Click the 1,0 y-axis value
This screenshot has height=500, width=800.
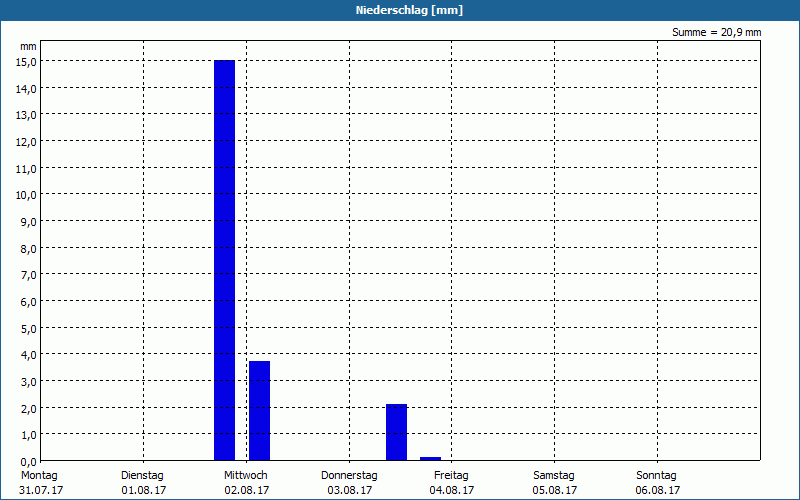pyautogui.click(x=28, y=435)
